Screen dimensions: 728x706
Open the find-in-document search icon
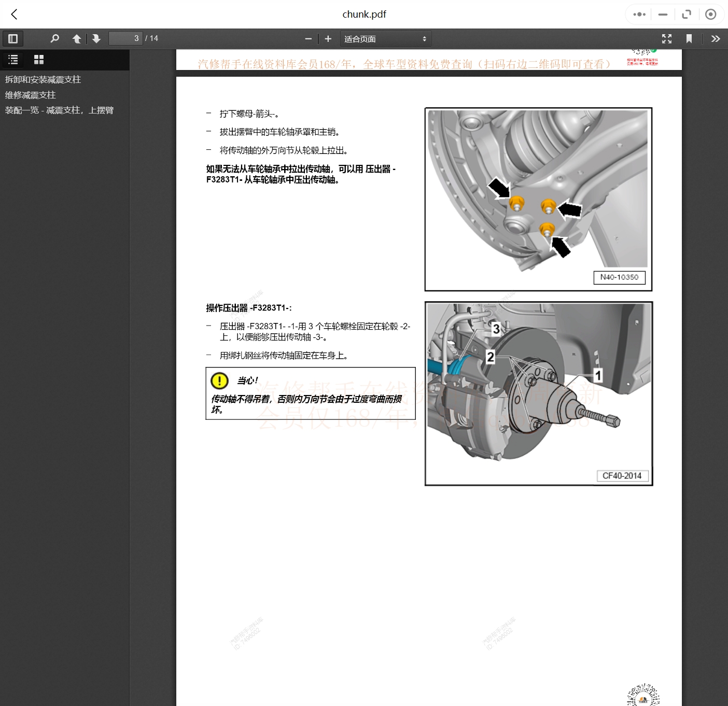pyautogui.click(x=54, y=38)
